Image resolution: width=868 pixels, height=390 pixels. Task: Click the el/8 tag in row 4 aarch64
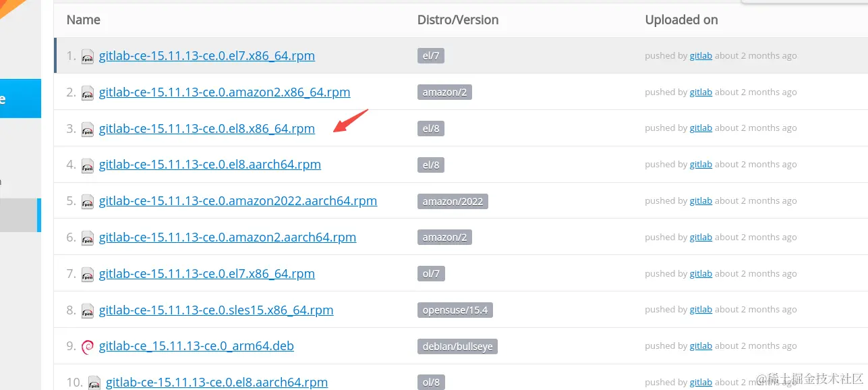point(431,165)
